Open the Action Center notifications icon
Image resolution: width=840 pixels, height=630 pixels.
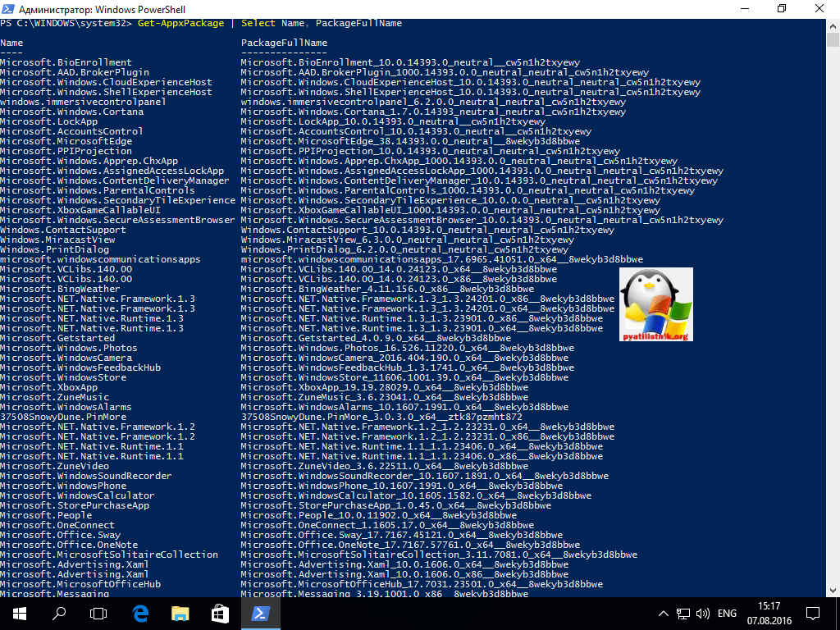click(813, 614)
